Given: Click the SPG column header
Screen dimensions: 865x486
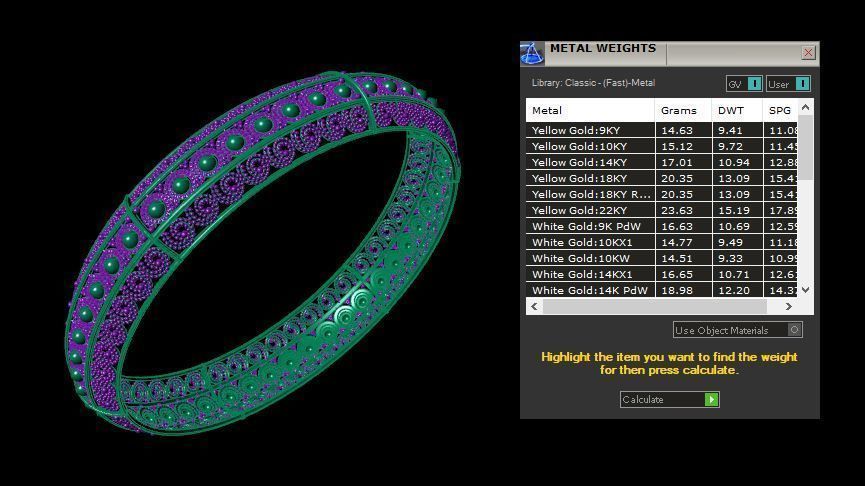Looking at the screenshot, I should click(780, 110).
